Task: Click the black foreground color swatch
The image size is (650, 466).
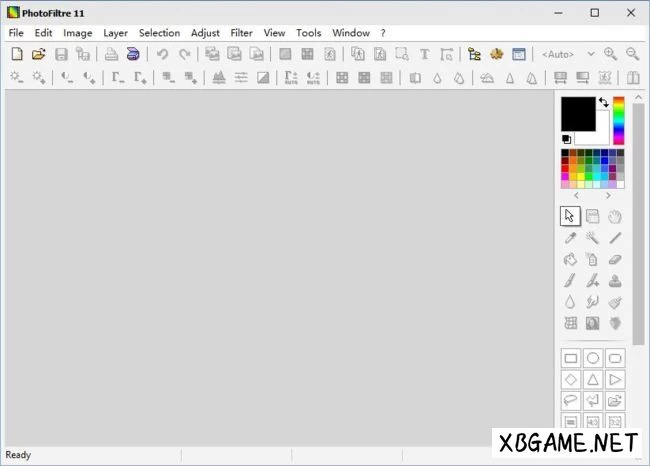Action: coord(576,113)
